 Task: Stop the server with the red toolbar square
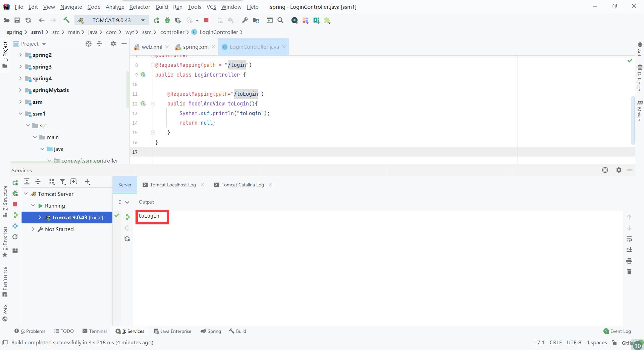(206, 20)
